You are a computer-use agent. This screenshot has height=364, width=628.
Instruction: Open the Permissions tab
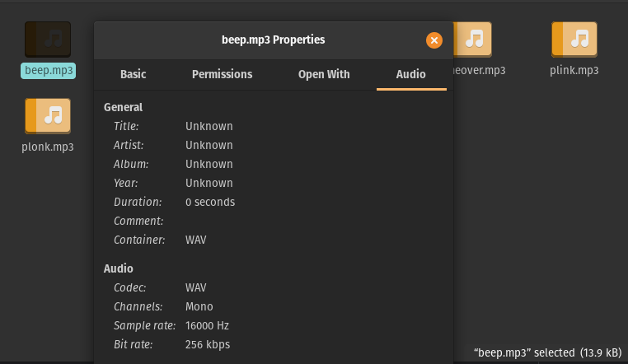(x=222, y=74)
